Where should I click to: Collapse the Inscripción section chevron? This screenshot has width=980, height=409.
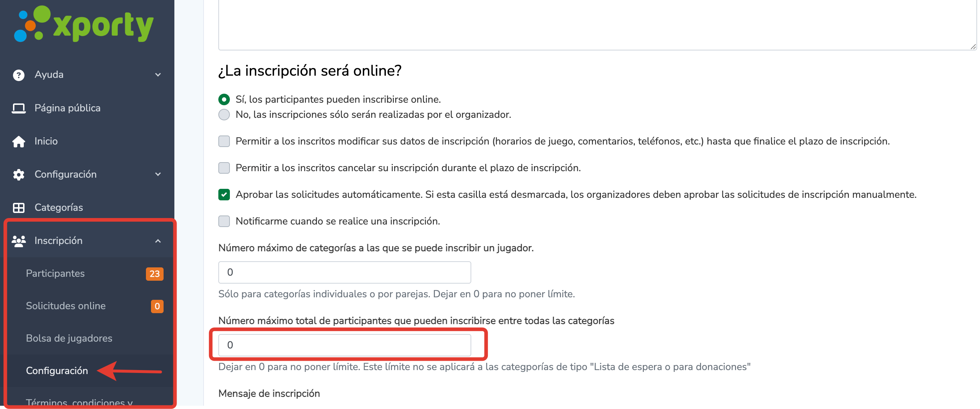pyautogui.click(x=158, y=241)
